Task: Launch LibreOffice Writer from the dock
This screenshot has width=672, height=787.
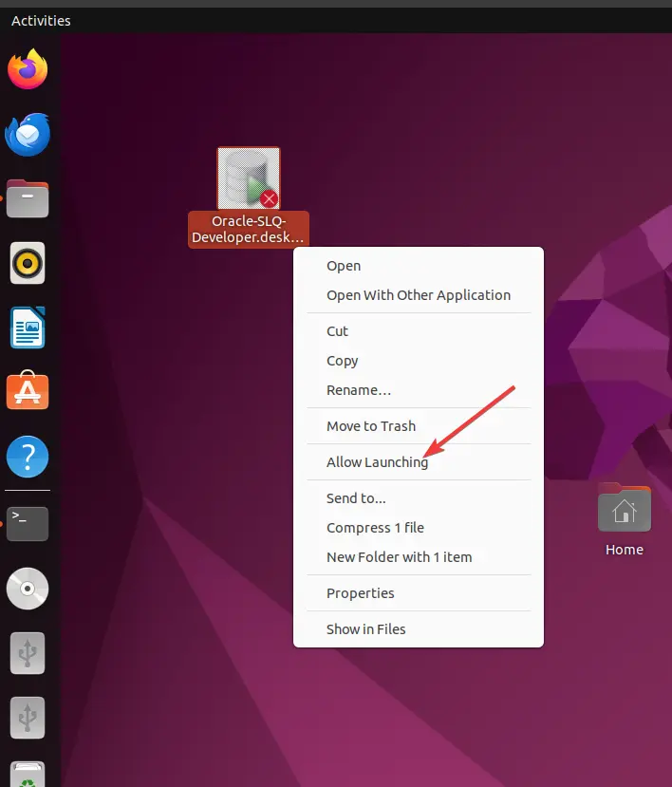Action: pyautogui.click(x=28, y=328)
